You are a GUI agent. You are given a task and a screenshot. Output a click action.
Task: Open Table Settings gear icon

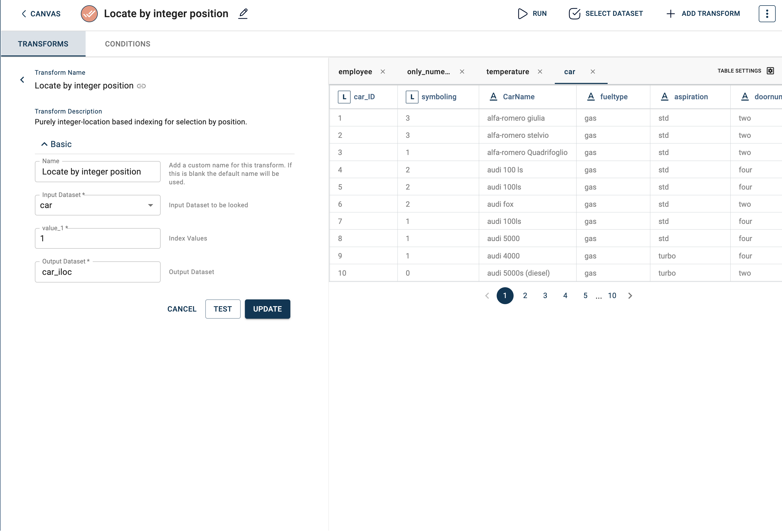click(x=770, y=70)
